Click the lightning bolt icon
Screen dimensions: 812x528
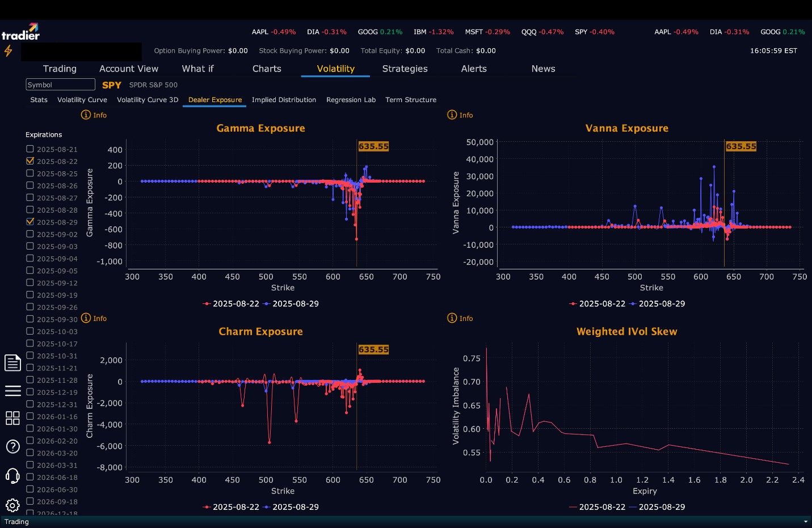point(8,50)
